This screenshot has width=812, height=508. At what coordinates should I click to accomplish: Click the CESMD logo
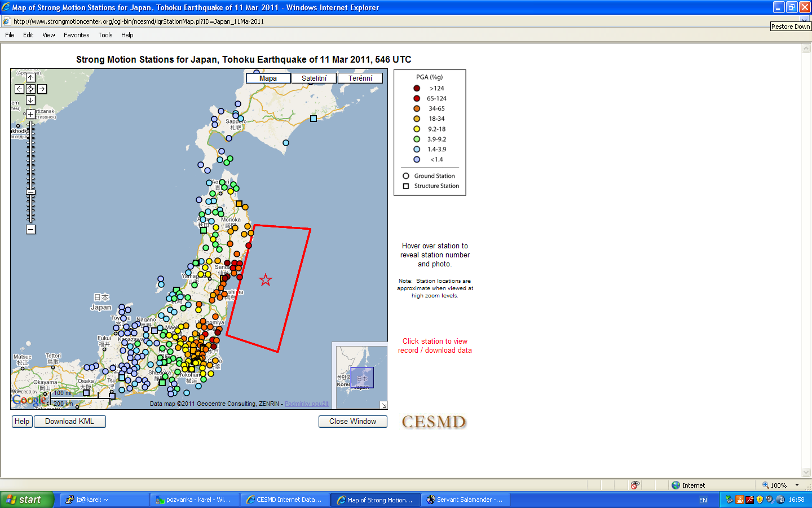[434, 422]
